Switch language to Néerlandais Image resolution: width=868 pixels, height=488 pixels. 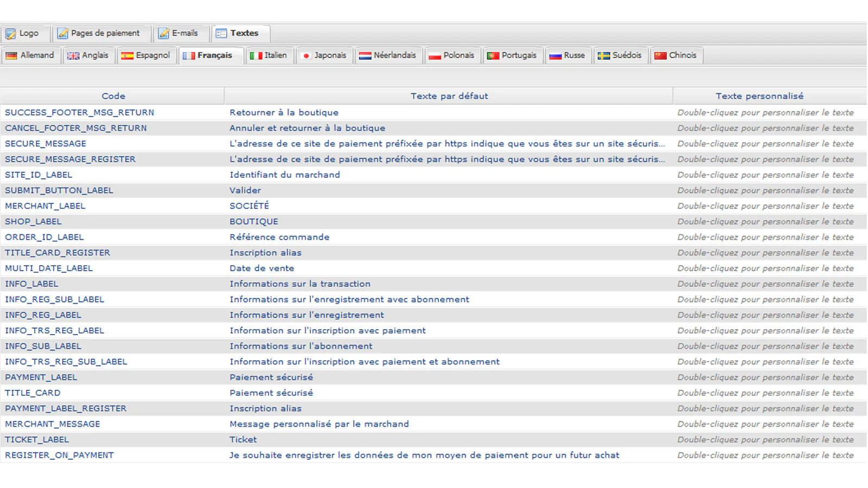[x=388, y=55]
